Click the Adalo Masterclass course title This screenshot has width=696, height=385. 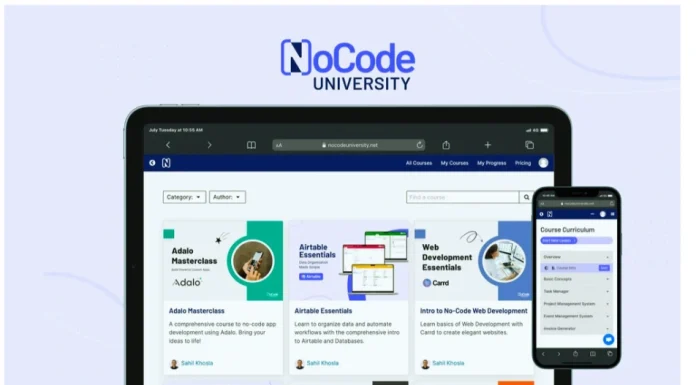(x=197, y=311)
